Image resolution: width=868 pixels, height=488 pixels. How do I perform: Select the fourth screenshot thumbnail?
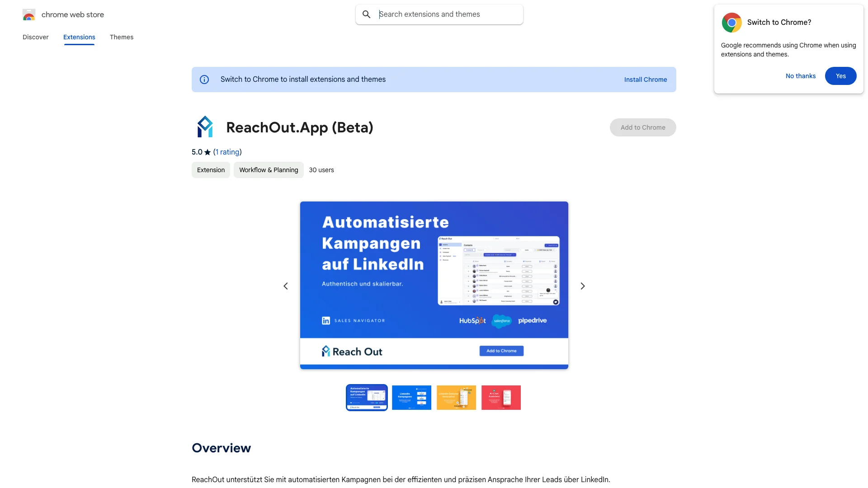[501, 397]
